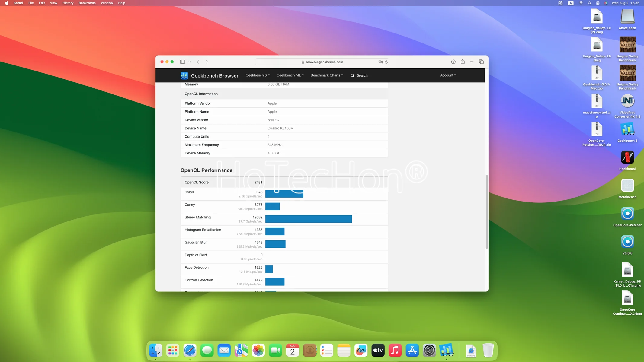Screen dimensions: 644x362
Task: Open App Store from the Dock
Action: click(x=412, y=350)
